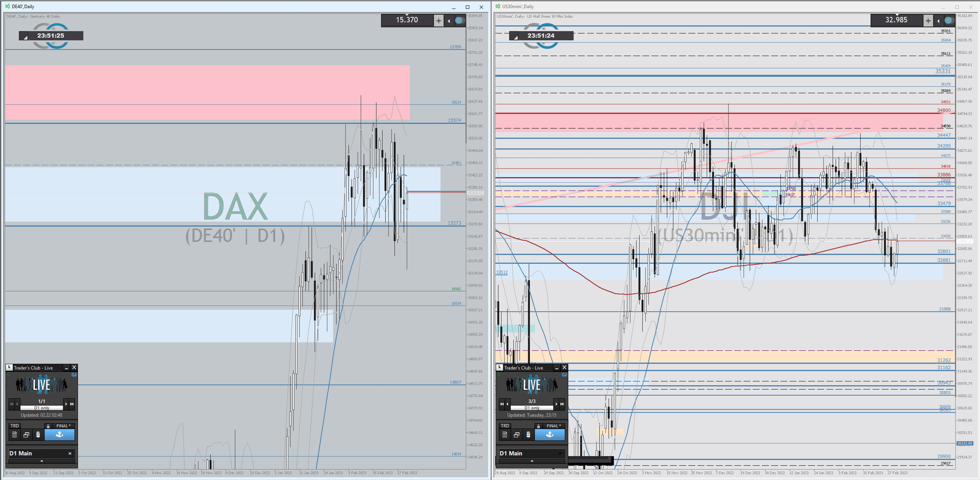Go to previous analysis in DAX panel
This screenshot has width=980, height=480.
pos(17,404)
